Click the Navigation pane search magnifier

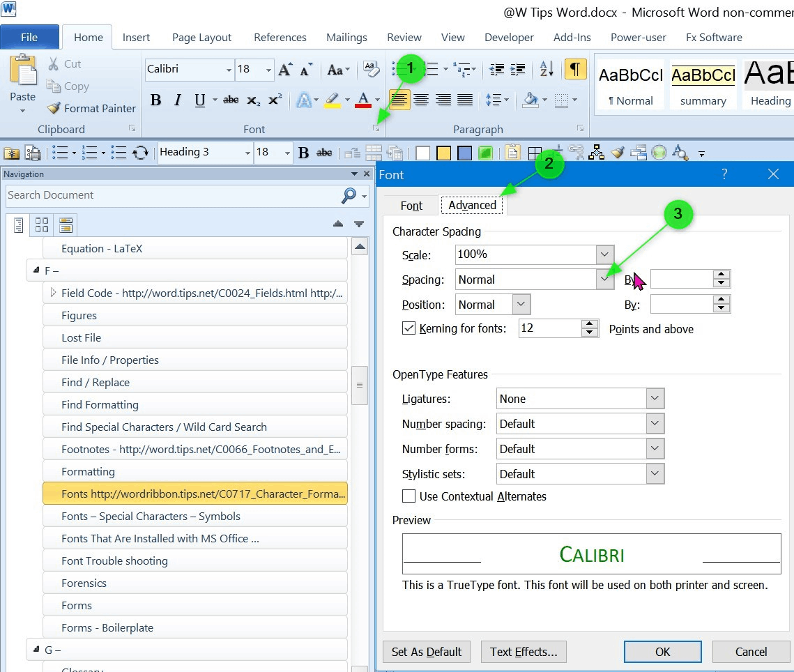click(x=349, y=195)
